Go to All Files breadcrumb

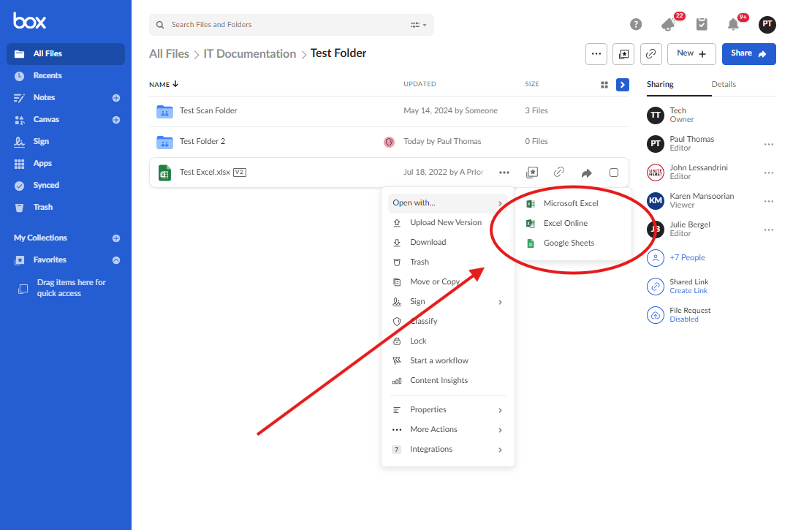[x=169, y=54]
